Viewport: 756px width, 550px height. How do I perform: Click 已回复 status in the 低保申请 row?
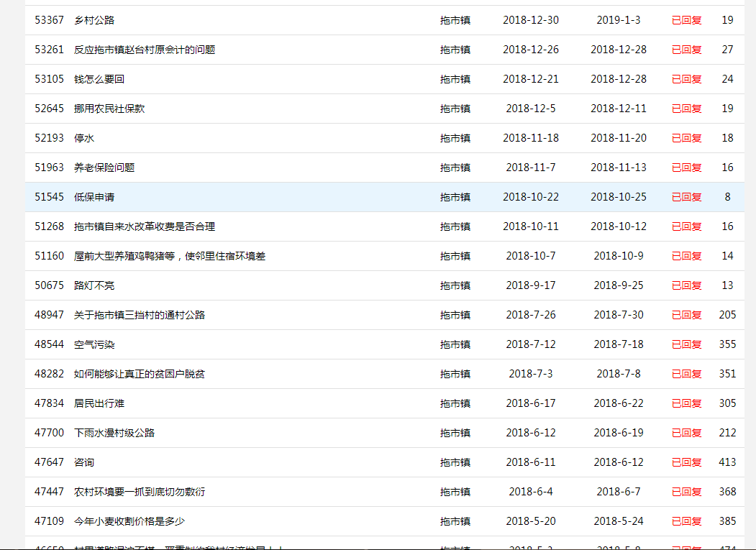pos(686,197)
